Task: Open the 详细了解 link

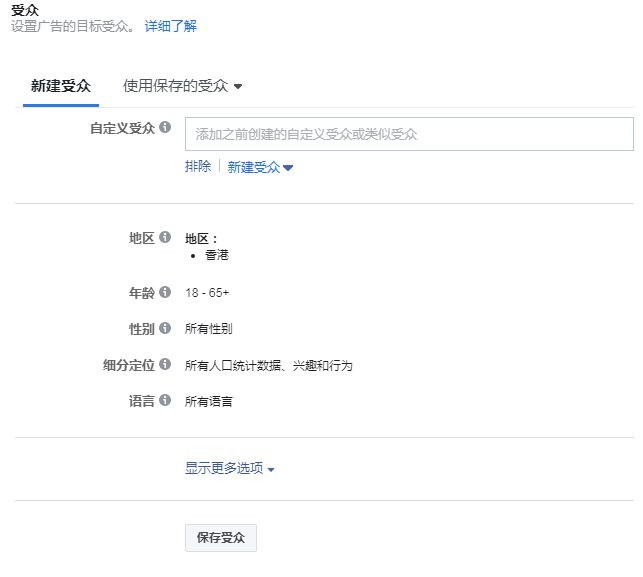Action: 171,26
